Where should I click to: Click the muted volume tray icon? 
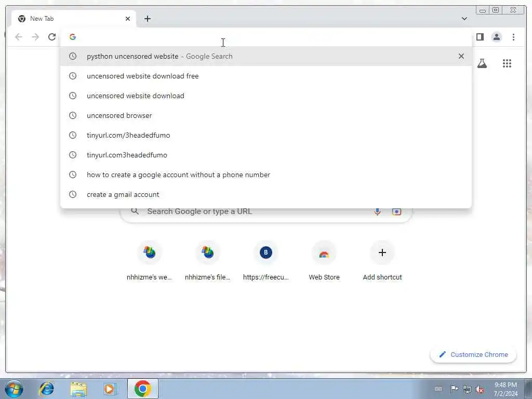[480, 389]
